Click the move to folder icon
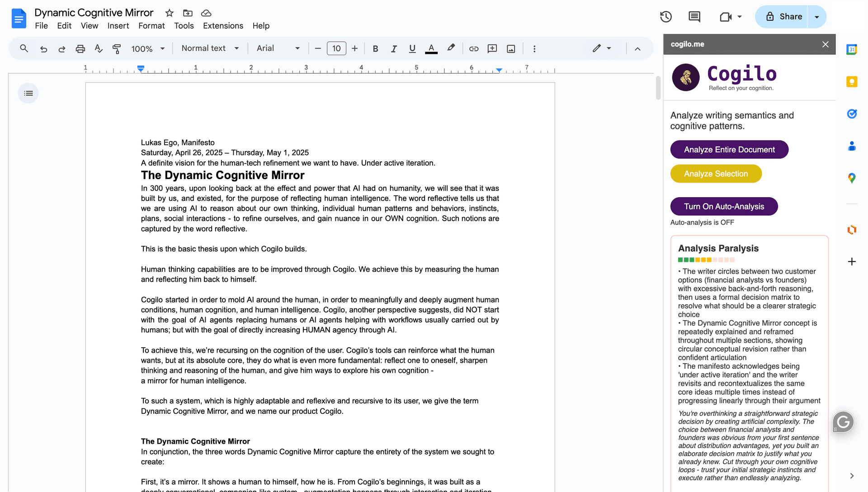 click(188, 13)
